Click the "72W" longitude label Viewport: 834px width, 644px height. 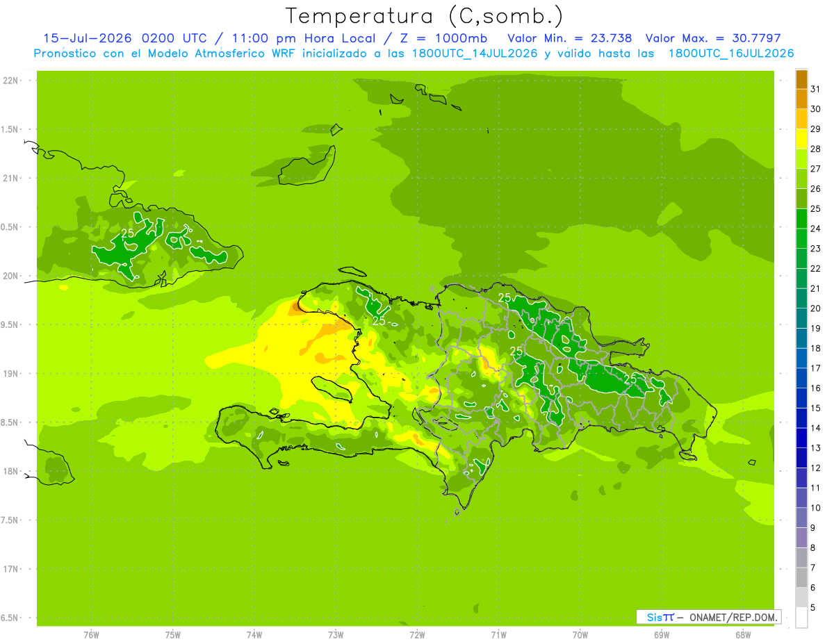click(417, 635)
